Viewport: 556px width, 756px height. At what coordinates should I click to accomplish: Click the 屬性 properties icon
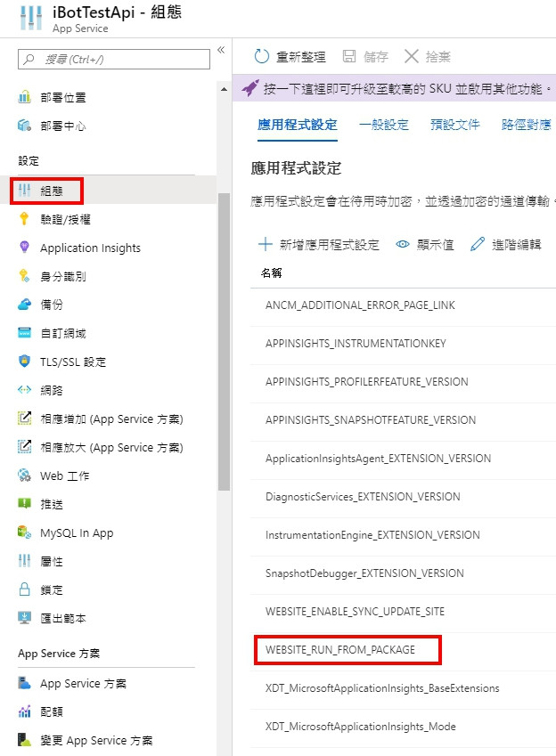24,561
